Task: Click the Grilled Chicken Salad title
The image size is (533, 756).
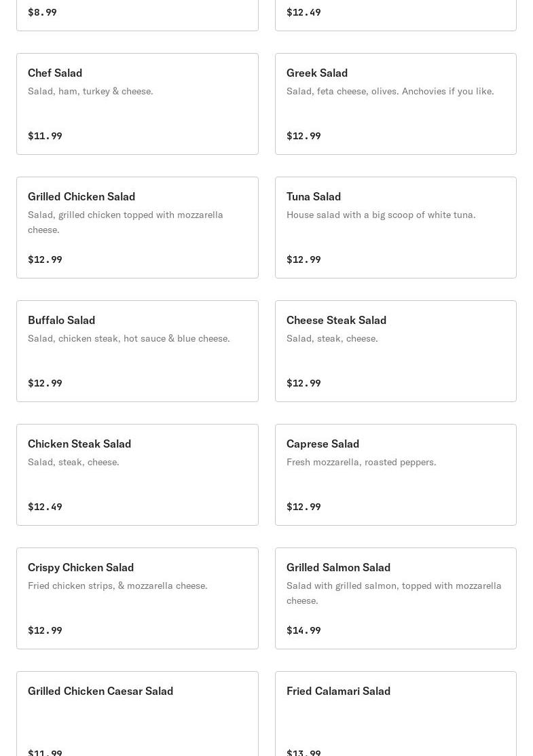Action: (x=81, y=196)
